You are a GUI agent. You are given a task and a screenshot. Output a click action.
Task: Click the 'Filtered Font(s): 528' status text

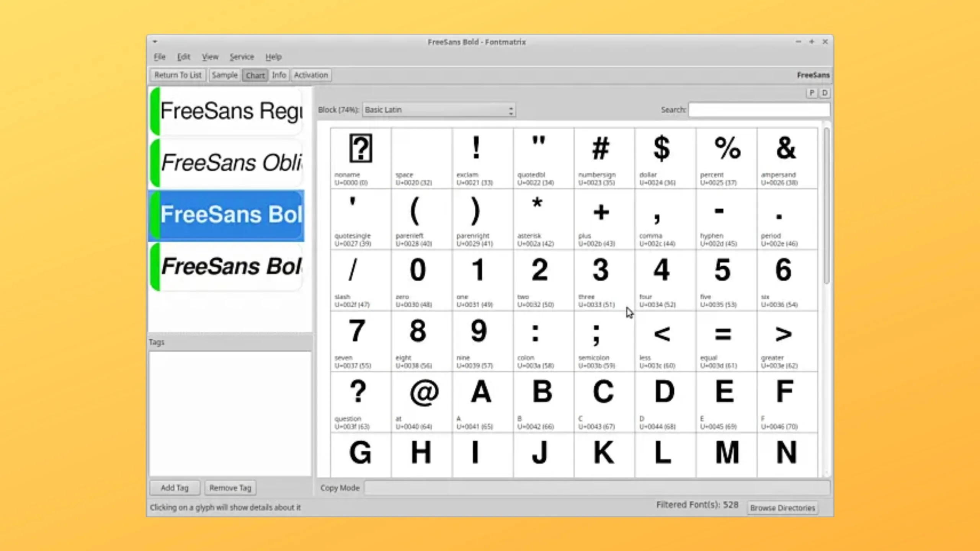point(697,505)
